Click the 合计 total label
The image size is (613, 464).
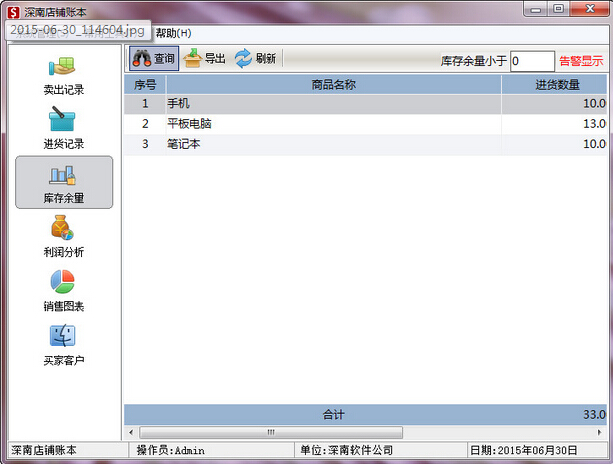(x=333, y=414)
